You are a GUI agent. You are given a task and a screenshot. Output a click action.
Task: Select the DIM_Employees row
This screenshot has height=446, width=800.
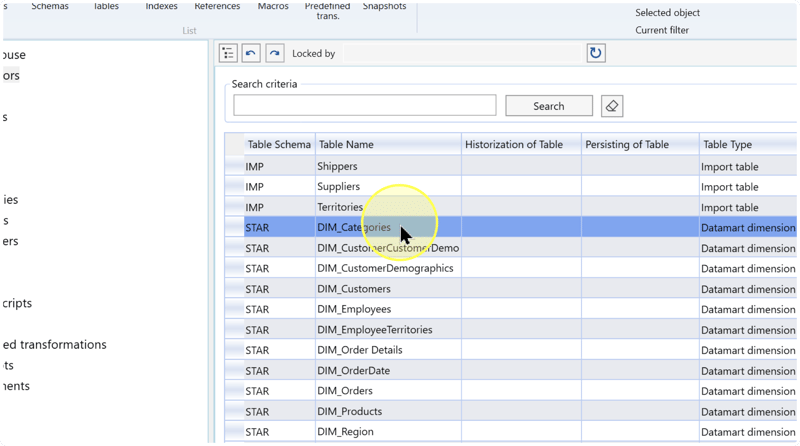tap(510, 309)
